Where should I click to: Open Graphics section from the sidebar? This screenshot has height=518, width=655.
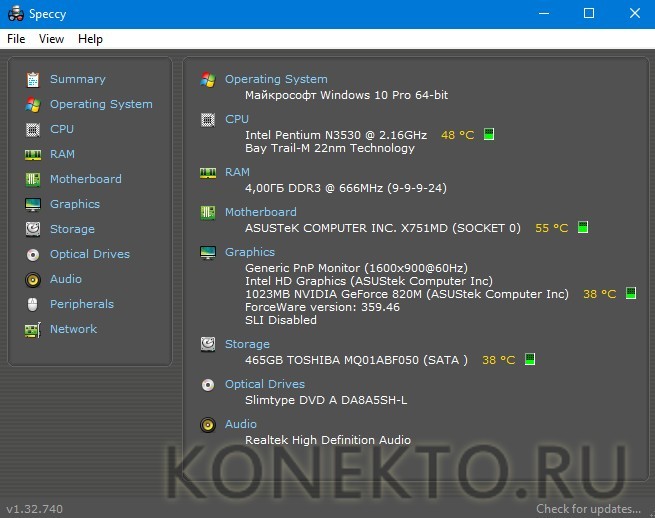[x=75, y=205]
